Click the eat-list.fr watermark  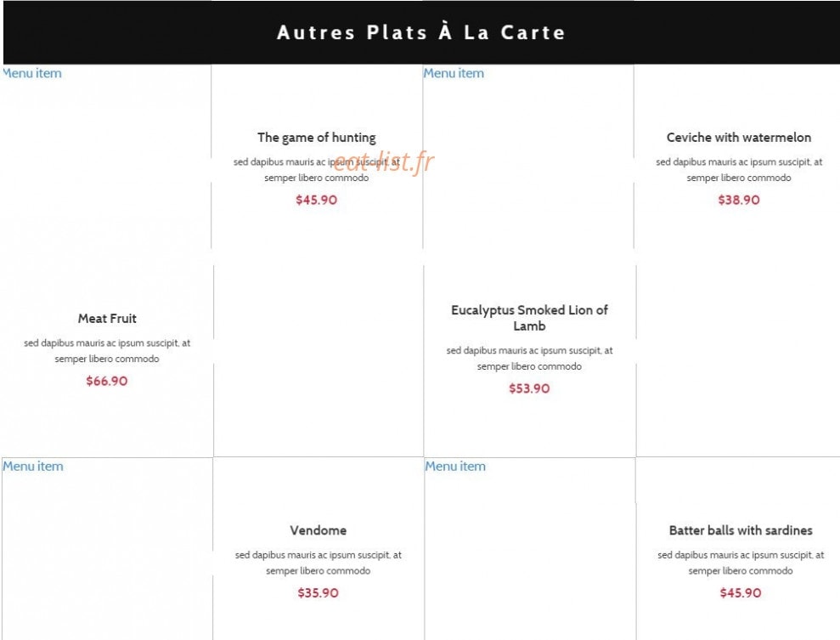384,161
